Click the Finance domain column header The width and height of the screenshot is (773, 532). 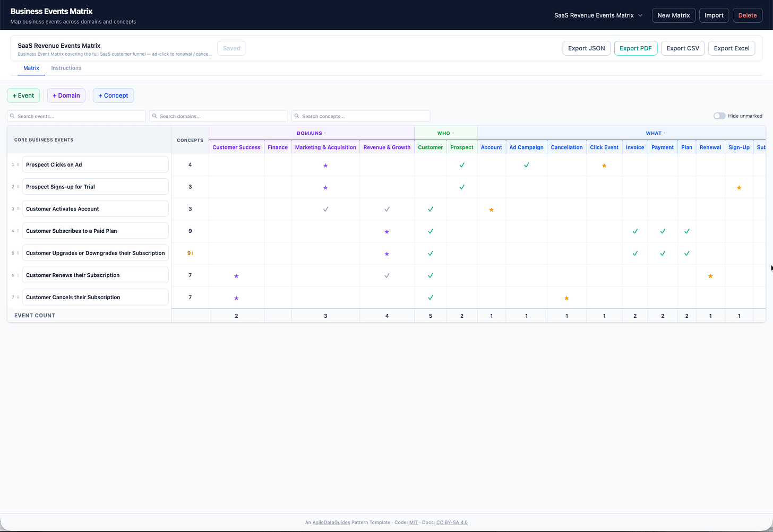pos(278,147)
